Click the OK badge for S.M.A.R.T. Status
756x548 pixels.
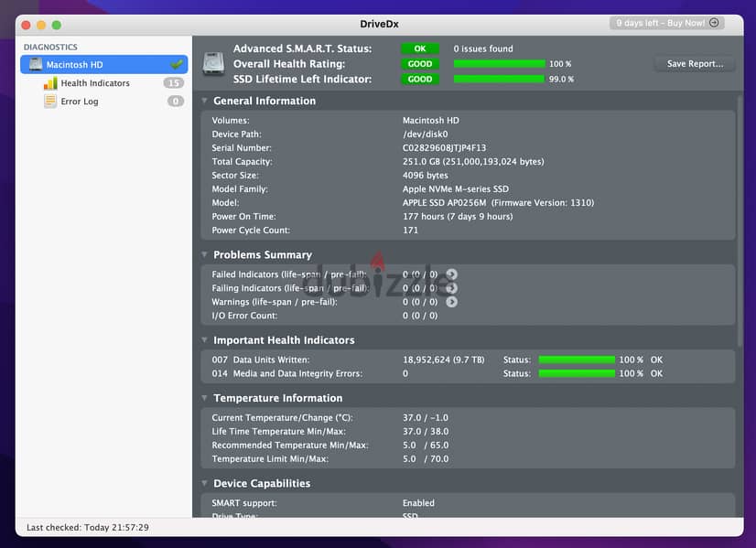(x=420, y=48)
